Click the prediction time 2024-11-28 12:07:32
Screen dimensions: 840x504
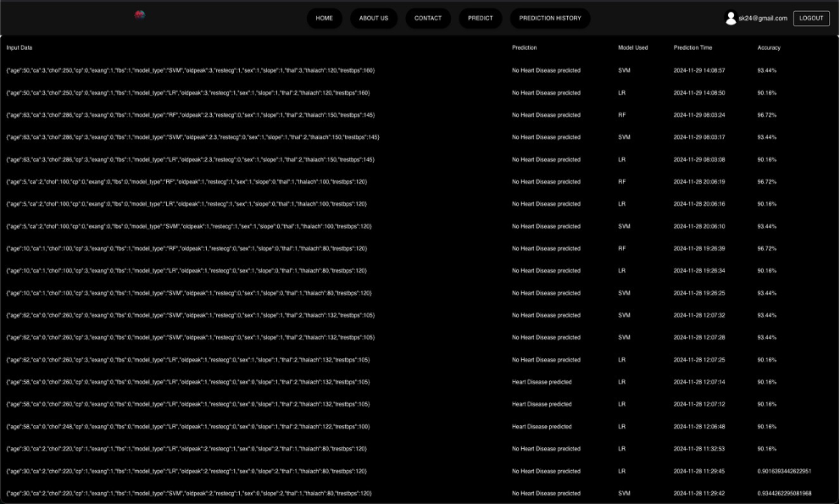[x=699, y=315]
